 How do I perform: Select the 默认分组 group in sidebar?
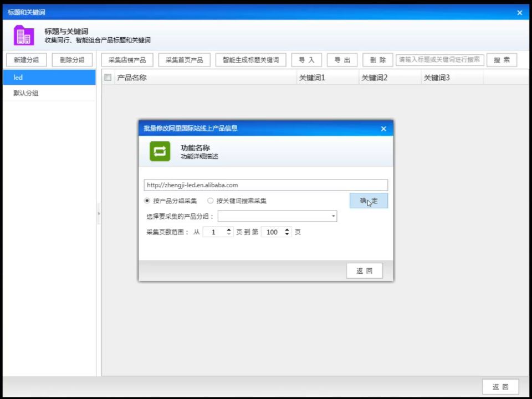point(49,93)
